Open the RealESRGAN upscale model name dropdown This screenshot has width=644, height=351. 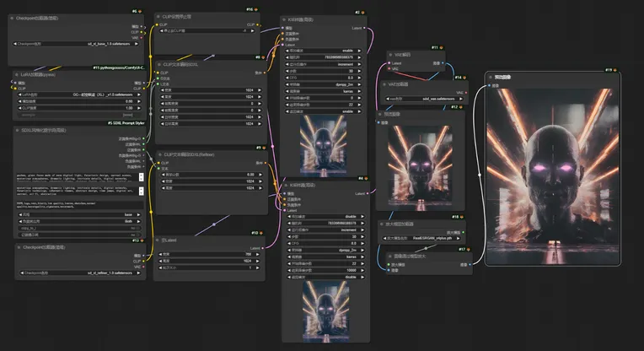coord(429,239)
